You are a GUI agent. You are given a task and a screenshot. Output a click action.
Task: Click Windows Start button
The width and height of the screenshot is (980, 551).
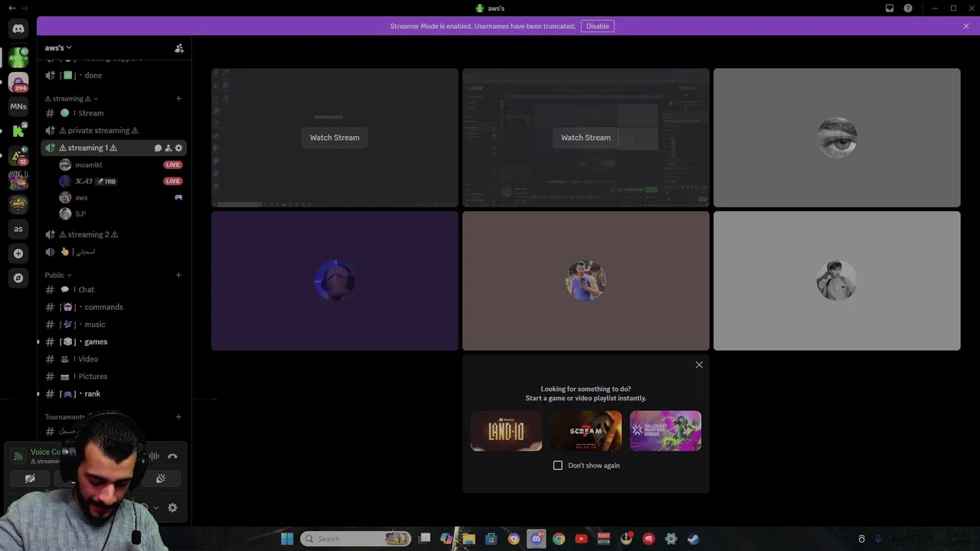click(x=287, y=539)
